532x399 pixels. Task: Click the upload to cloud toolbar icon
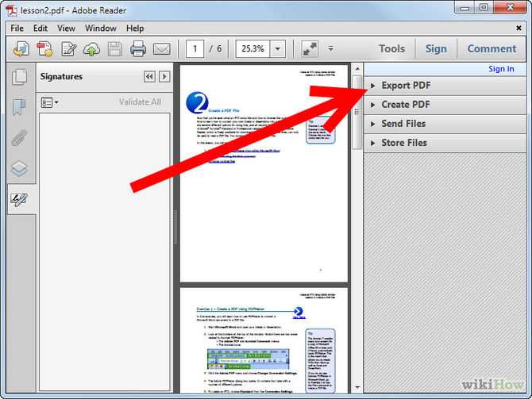click(91, 49)
